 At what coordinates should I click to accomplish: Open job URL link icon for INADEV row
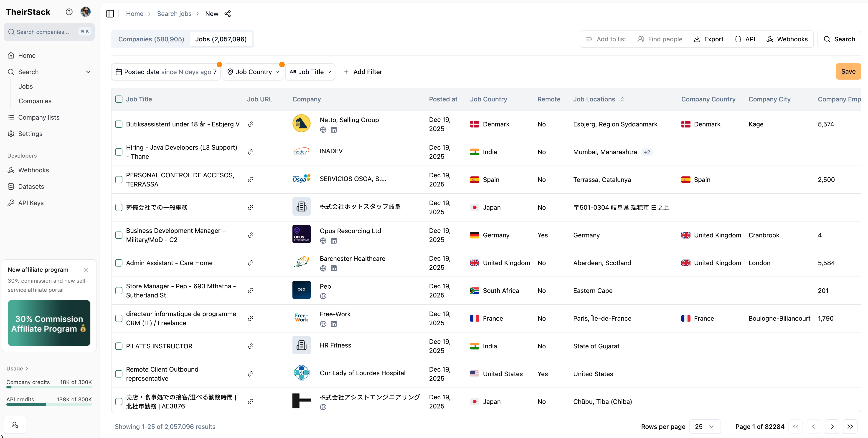click(x=250, y=152)
